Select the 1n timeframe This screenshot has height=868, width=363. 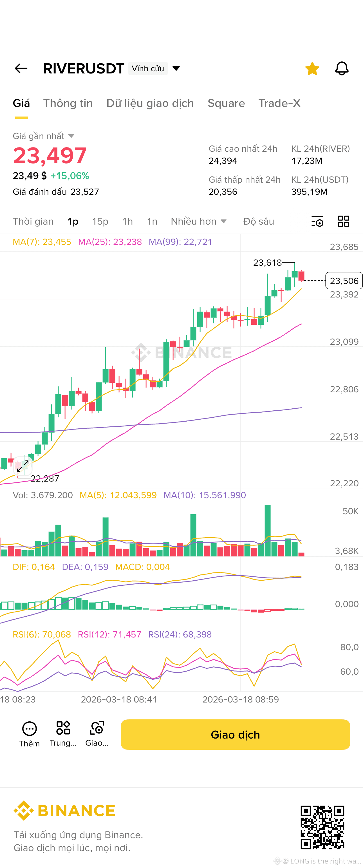(x=152, y=222)
